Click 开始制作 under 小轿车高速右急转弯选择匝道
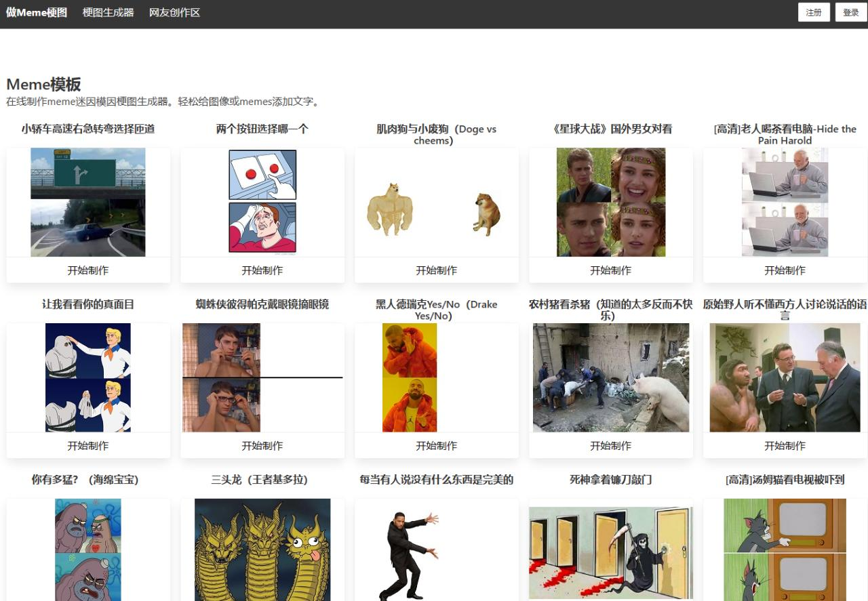This screenshot has width=868, height=601. point(88,270)
